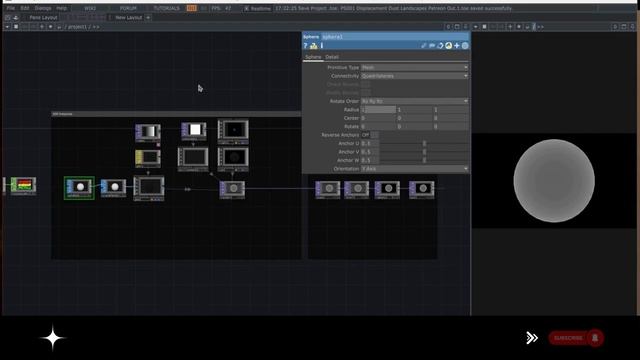This screenshot has height=360, width=640.
Task: Open the Help menu
Action: pyautogui.click(x=61, y=8)
